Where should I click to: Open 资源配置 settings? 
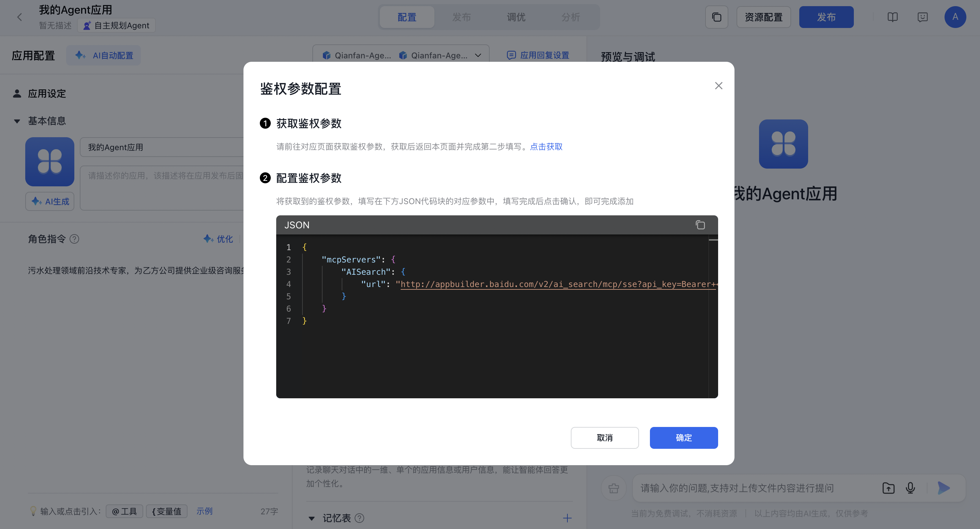(x=763, y=17)
